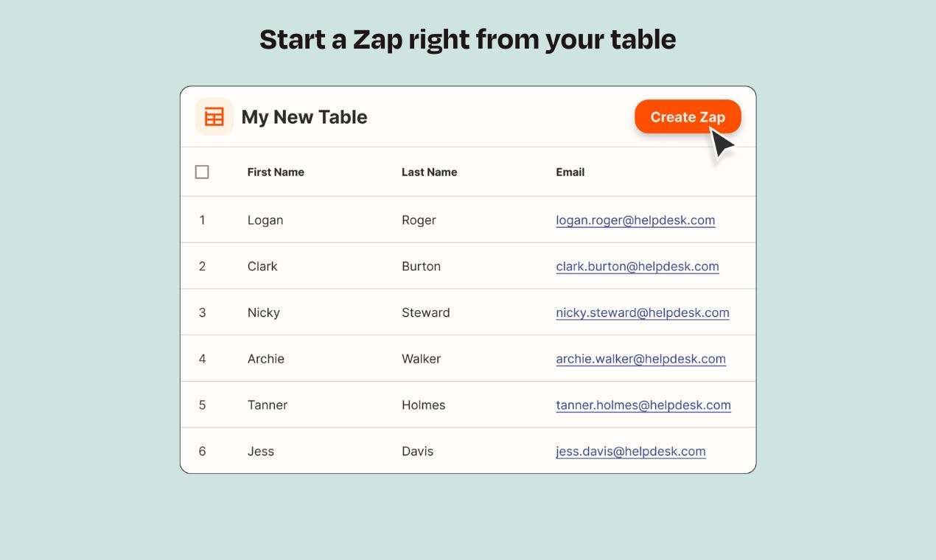Click the Burton last name cell
The width and height of the screenshot is (936, 560).
(x=421, y=266)
